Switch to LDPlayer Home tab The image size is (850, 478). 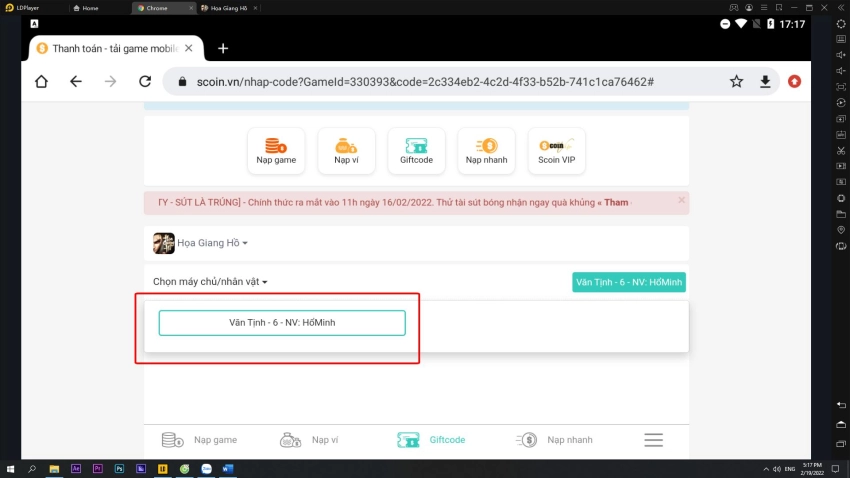tap(87, 8)
